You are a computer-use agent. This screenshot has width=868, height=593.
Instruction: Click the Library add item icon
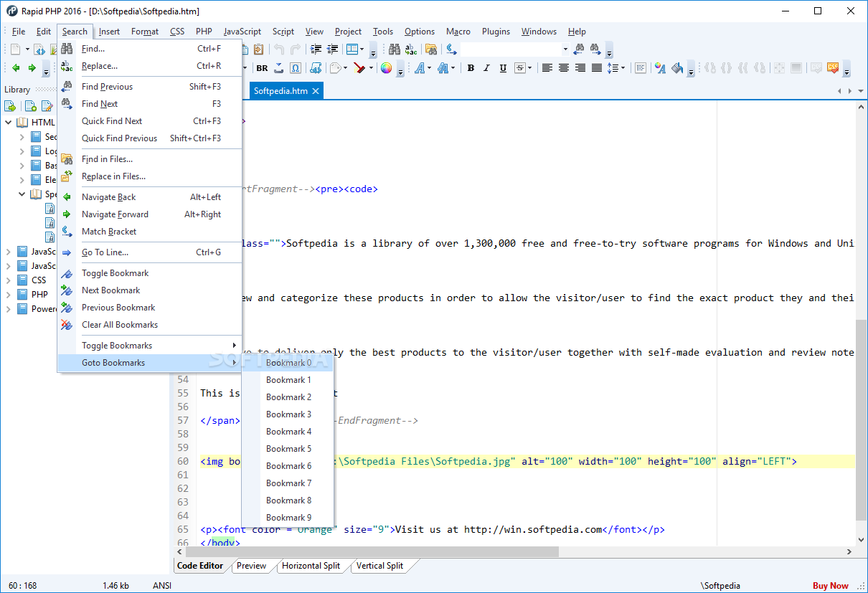[x=31, y=106]
